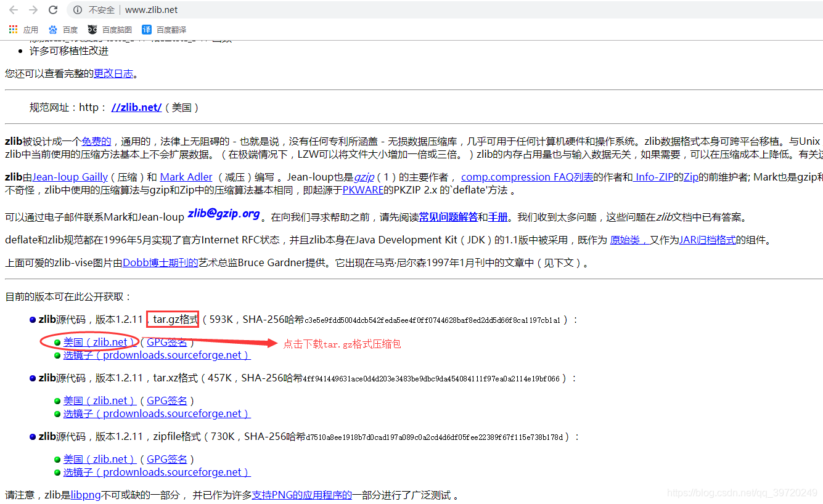Click the zipfile SHA-256 hash text
This screenshot has height=504, width=823.
pos(435,437)
